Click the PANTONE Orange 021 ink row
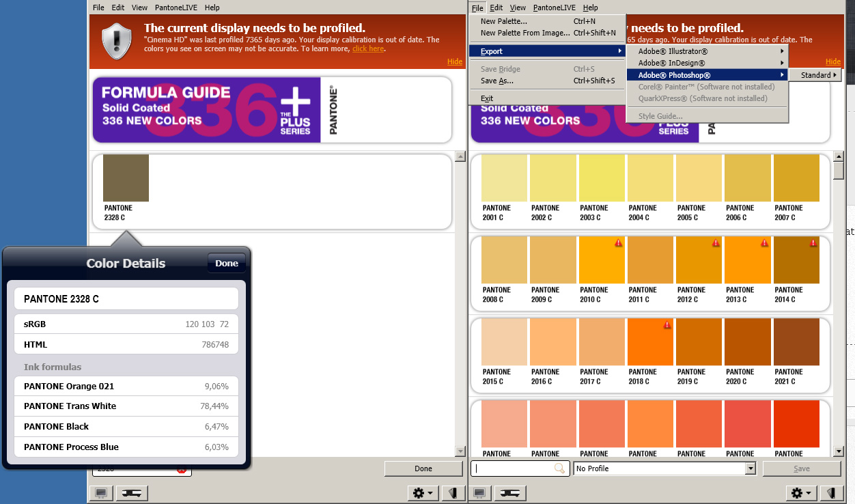The image size is (855, 504). [x=126, y=386]
